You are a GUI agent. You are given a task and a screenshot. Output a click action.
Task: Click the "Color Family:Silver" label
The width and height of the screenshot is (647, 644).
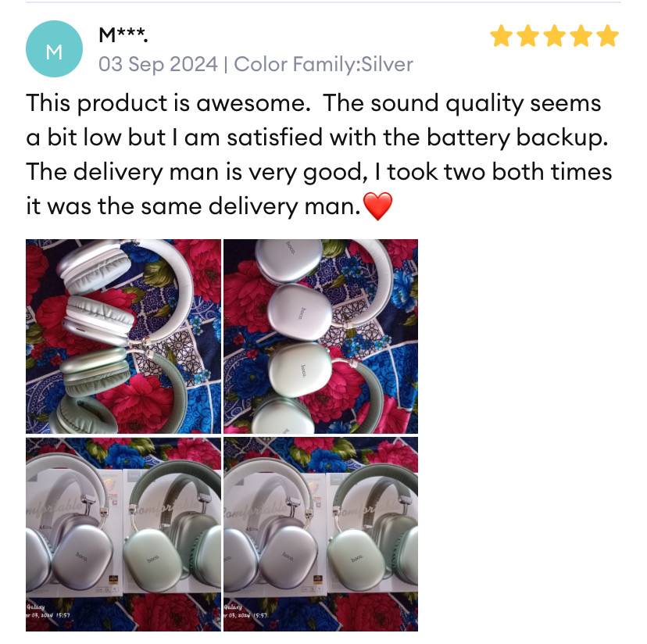click(323, 64)
